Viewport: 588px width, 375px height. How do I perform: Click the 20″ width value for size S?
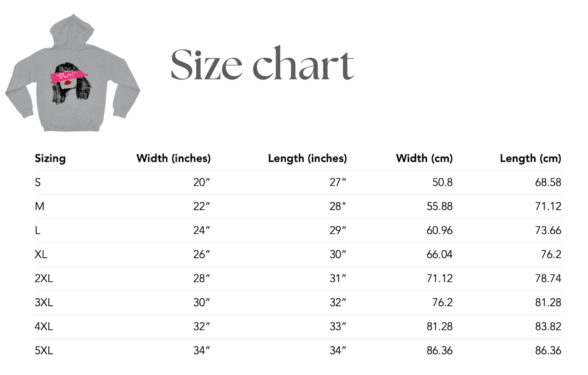tap(201, 182)
